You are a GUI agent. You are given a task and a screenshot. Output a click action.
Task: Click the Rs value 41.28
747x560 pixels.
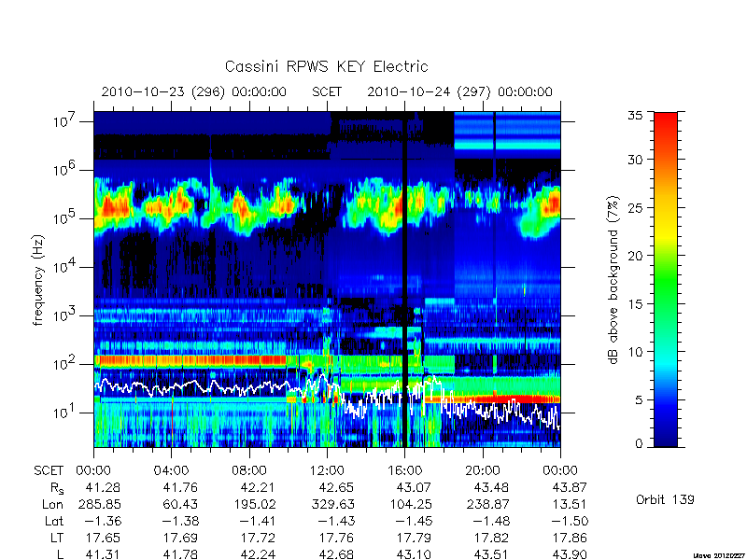[x=103, y=487]
